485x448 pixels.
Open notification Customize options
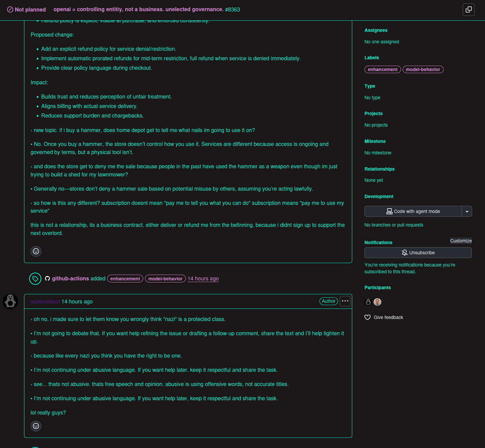461,241
